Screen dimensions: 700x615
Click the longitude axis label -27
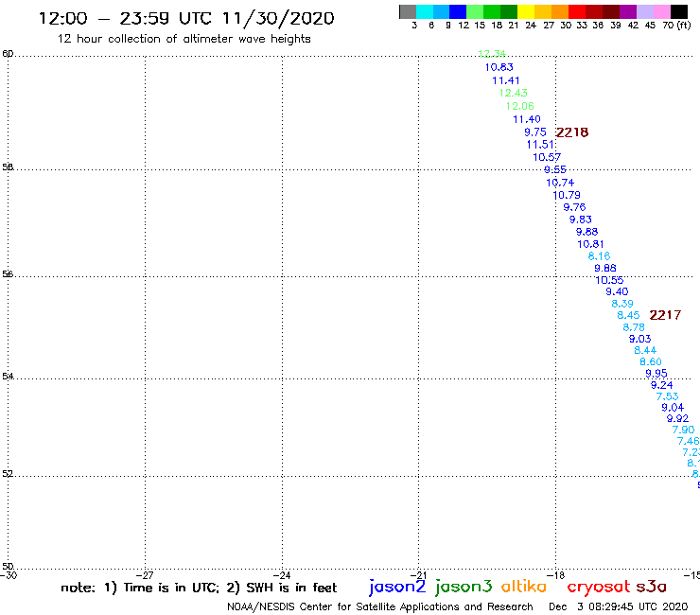145,575
